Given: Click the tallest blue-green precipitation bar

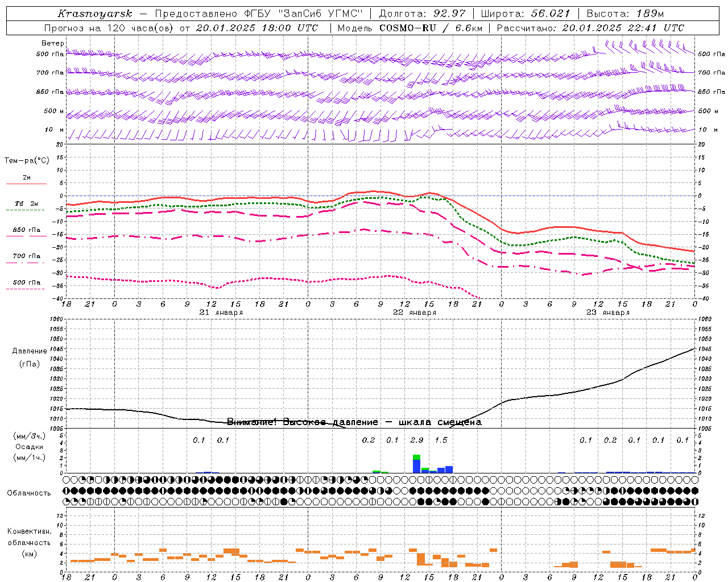Looking at the screenshot, I should tap(416, 464).
